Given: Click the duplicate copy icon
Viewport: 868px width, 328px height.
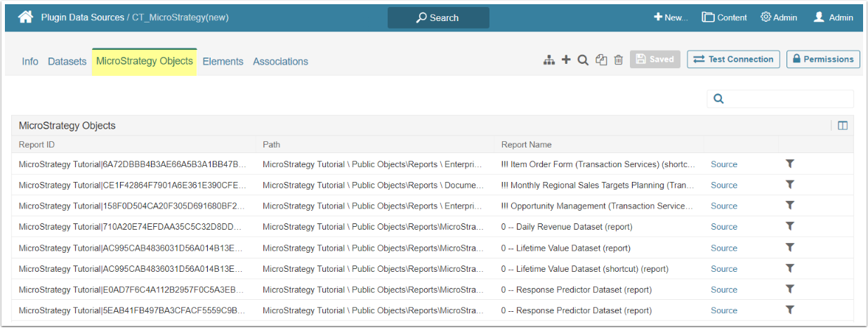Looking at the screenshot, I should pos(601,60).
